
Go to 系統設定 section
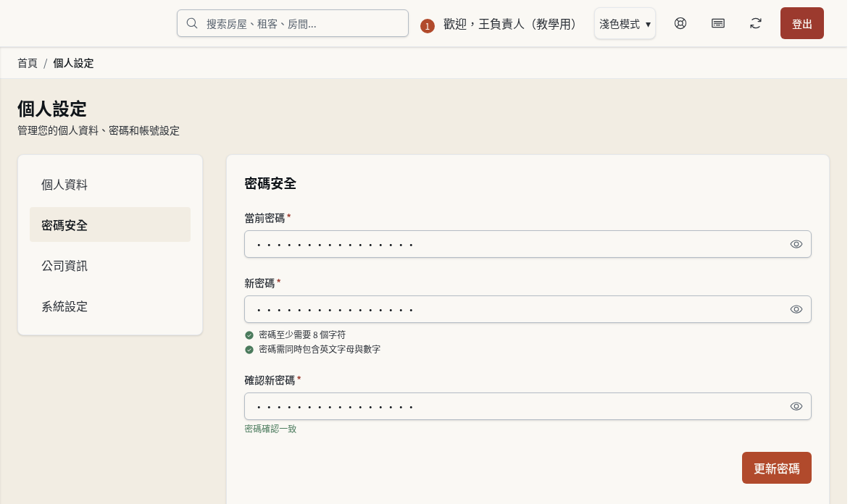(x=110, y=306)
